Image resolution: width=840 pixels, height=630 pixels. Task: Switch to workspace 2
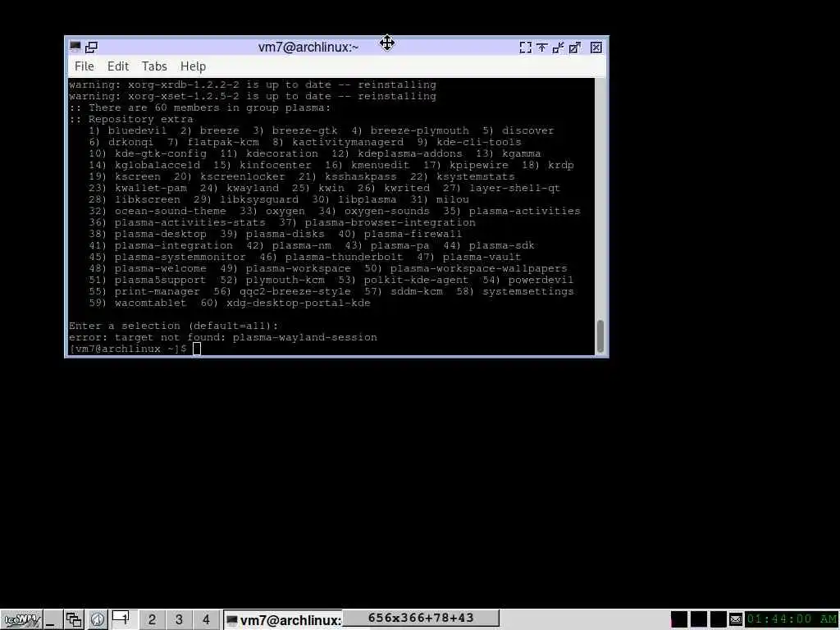152,620
